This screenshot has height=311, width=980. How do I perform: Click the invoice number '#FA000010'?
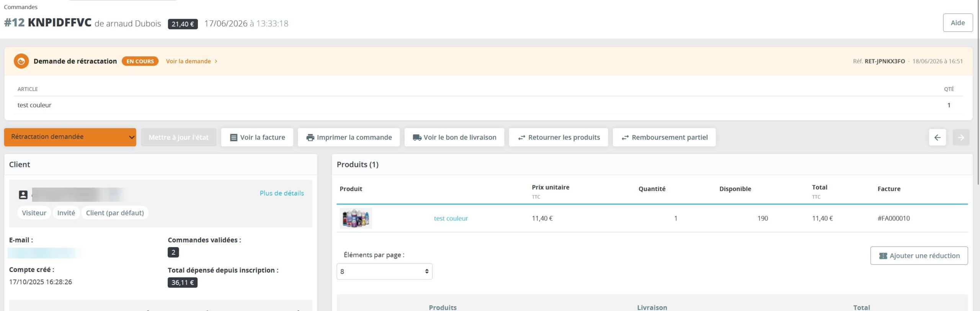893,218
